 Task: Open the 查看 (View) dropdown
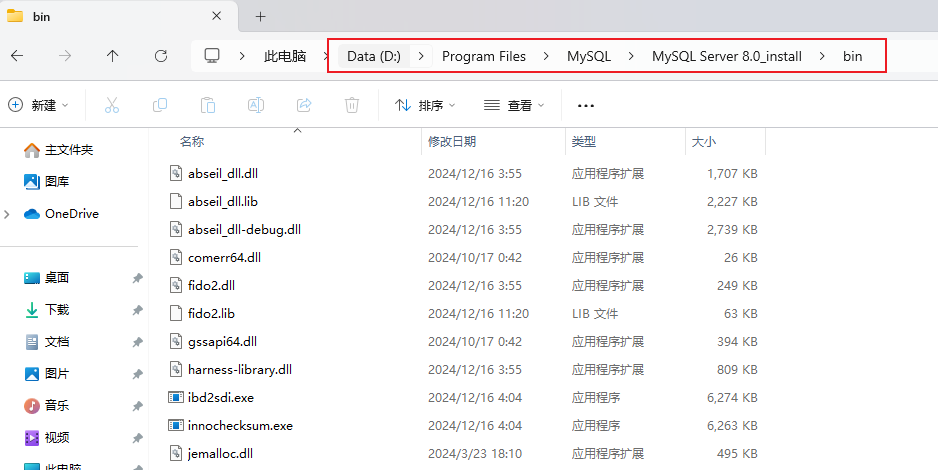(514, 105)
